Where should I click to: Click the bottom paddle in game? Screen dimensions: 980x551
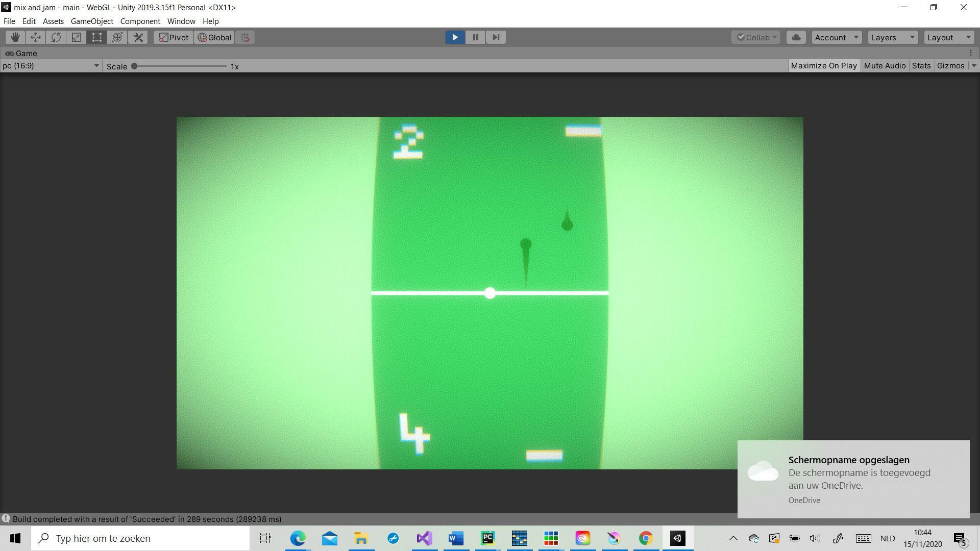[544, 455]
